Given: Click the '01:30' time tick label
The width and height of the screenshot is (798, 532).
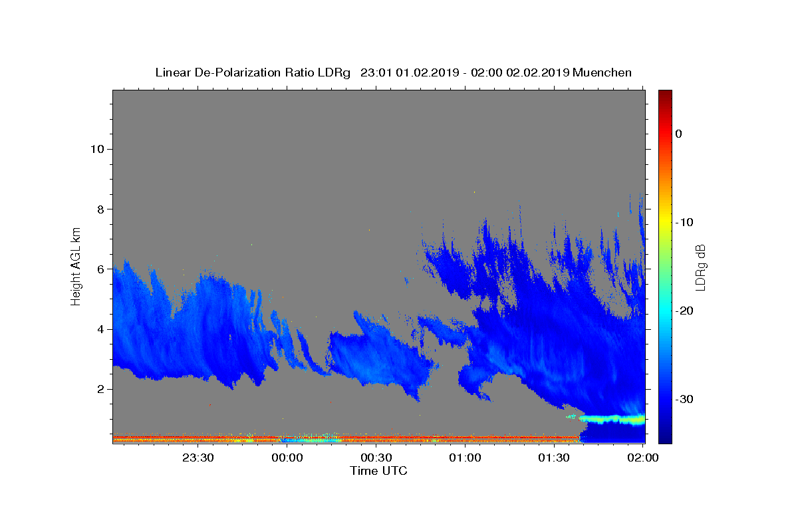Looking at the screenshot, I should [555, 458].
